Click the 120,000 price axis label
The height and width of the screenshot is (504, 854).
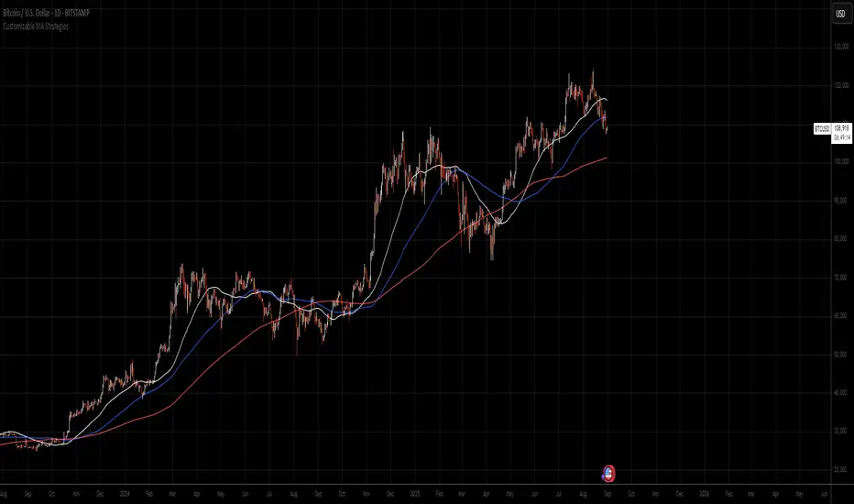pos(841,85)
